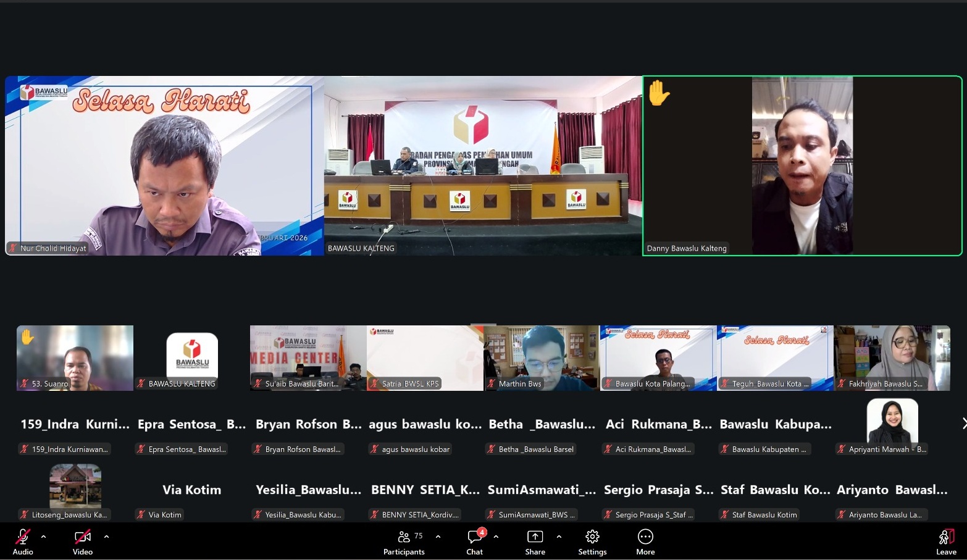The height and width of the screenshot is (560, 967).
Task: Click raised hand icon on Danny's video
Action: [x=659, y=94]
